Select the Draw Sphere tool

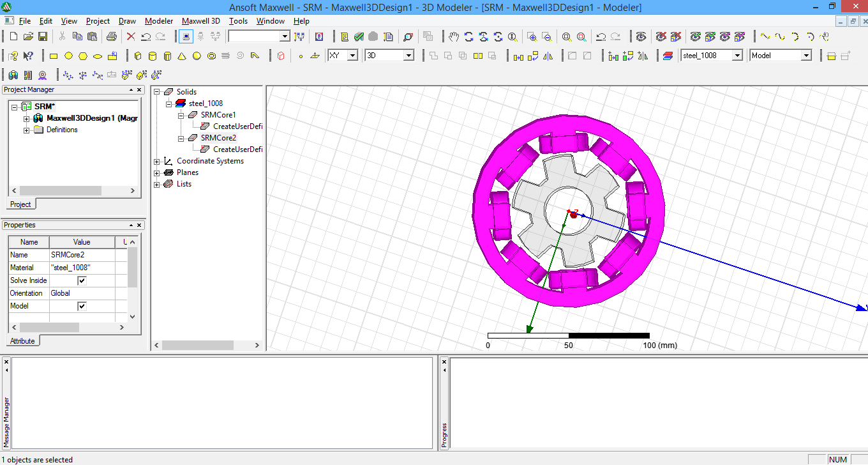(197, 56)
